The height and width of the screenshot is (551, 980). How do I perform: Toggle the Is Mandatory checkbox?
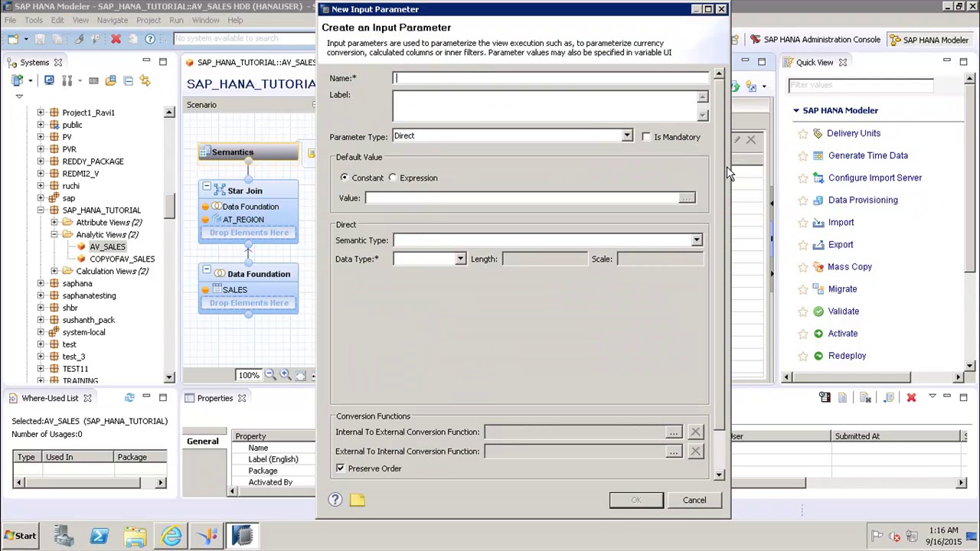click(646, 137)
